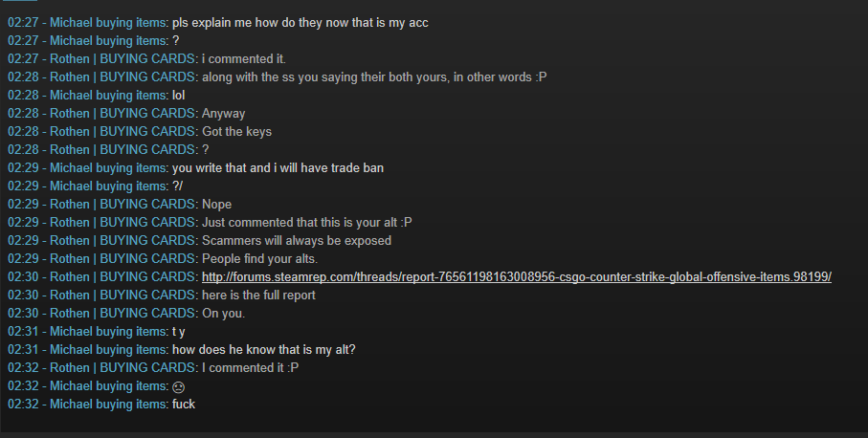This screenshot has width=868, height=438.
Task: Click Michael's name on the "lol" line
Action: pos(108,95)
